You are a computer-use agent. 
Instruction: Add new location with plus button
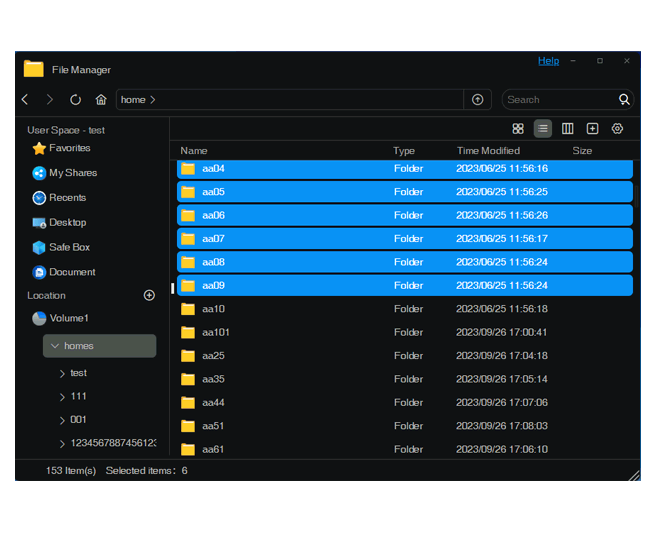[149, 296]
